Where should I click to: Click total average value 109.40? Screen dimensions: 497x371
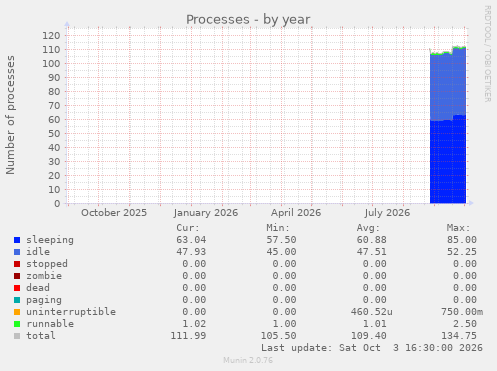369,336
